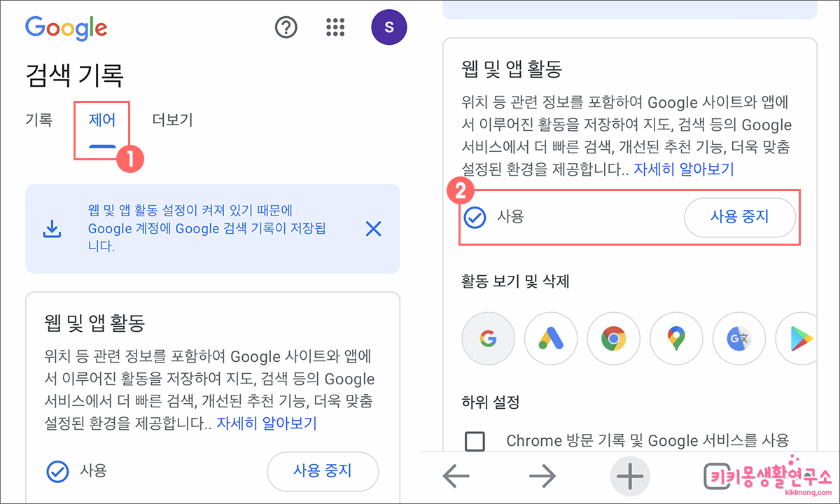Switch to the 기록 tab
Image resolution: width=840 pixels, height=504 pixels.
coord(39,119)
